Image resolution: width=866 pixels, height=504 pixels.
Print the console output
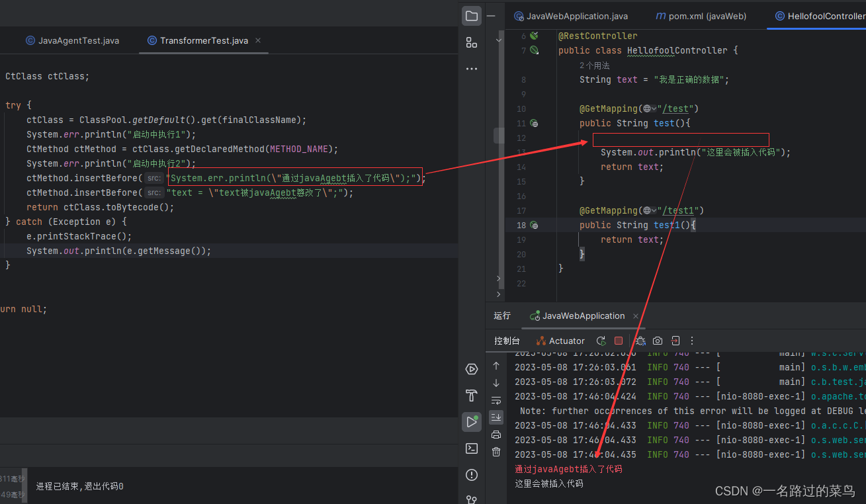point(496,435)
